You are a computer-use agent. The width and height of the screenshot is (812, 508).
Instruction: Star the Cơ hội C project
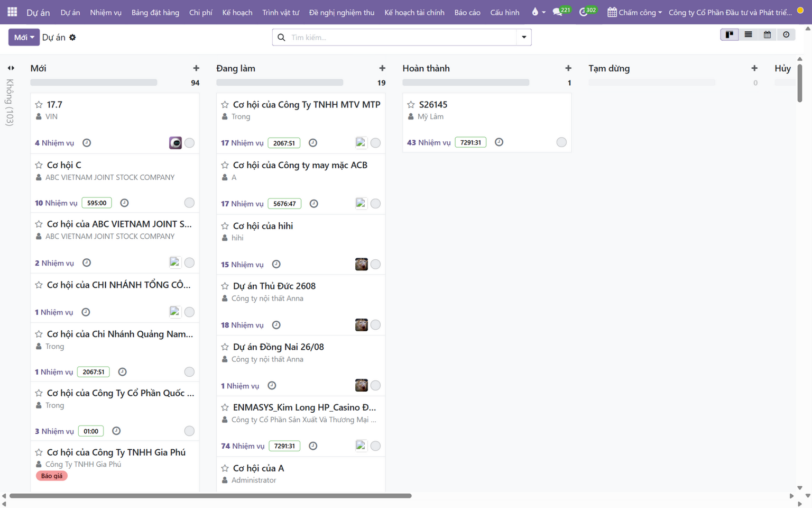point(39,165)
